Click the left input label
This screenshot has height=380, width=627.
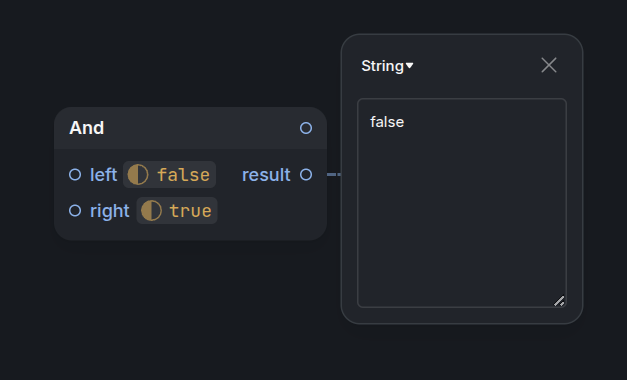tap(103, 175)
